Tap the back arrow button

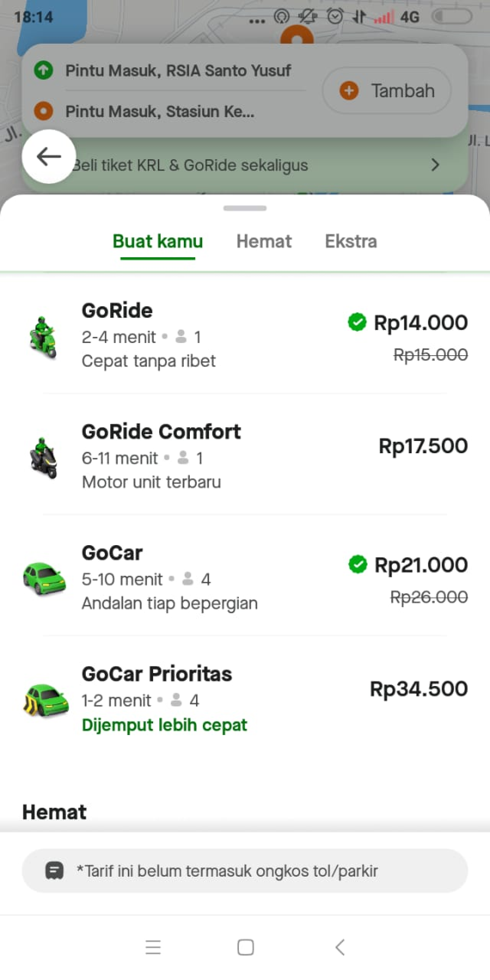[49, 156]
